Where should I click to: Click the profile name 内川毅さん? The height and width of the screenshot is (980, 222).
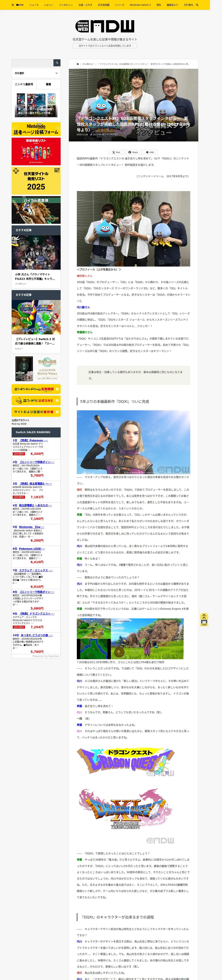pyautogui.click(x=83, y=307)
